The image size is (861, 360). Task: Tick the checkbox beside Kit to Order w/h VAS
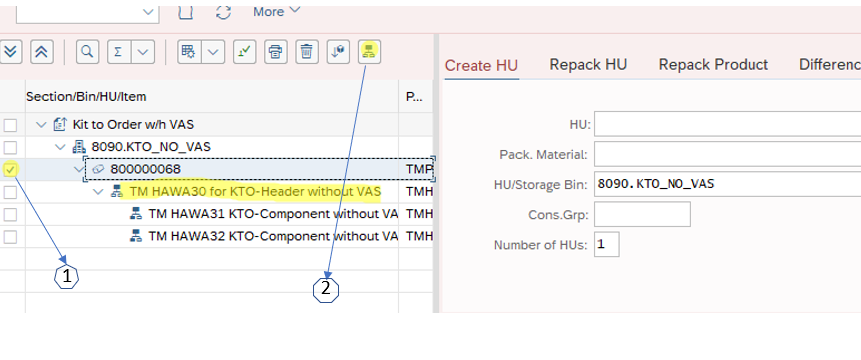pos(10,126)
